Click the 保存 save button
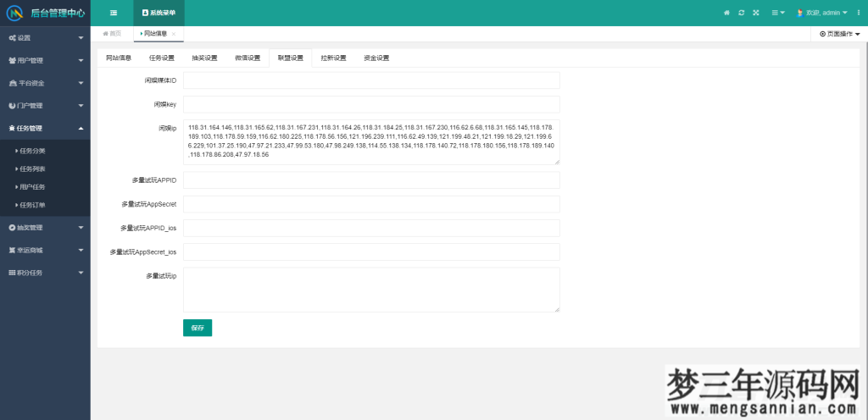This screenshot has height=420, width=868. click(197, 328)
